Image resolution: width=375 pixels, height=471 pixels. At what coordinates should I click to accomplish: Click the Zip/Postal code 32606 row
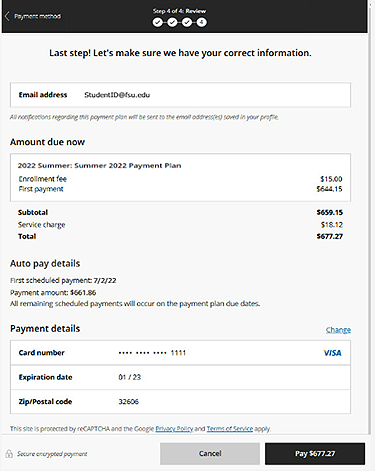click(180, 402)
